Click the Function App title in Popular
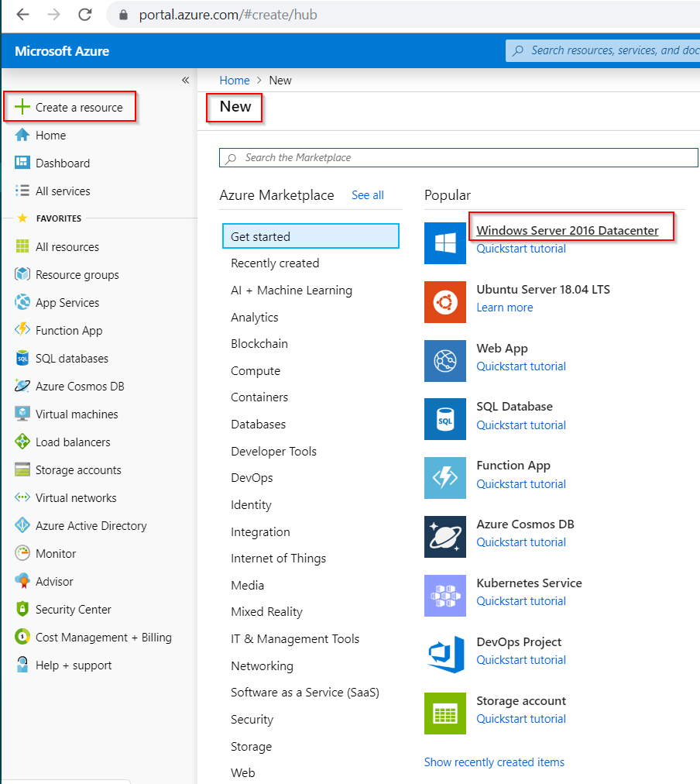 click(x=513, y=466)
